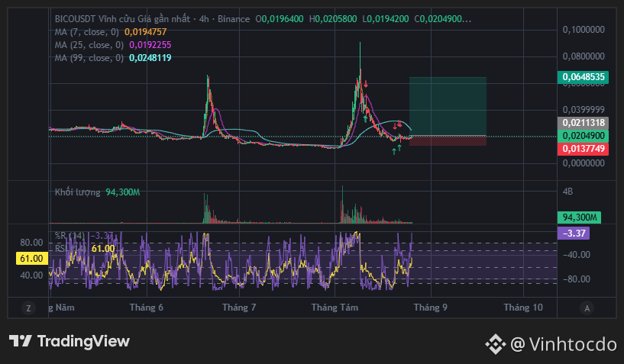Click the -40.00 Williams %R axis label
Viewport: 624px width, 364px height.
click(576, 255)
